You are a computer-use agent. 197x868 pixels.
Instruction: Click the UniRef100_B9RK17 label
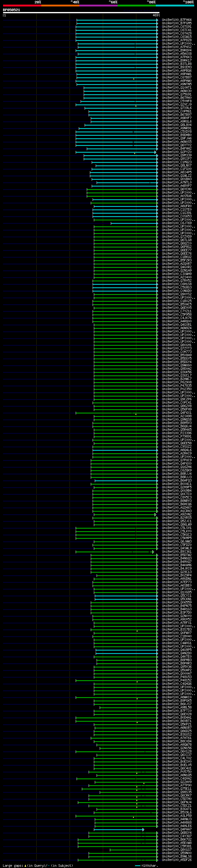(x=176, y=61)
